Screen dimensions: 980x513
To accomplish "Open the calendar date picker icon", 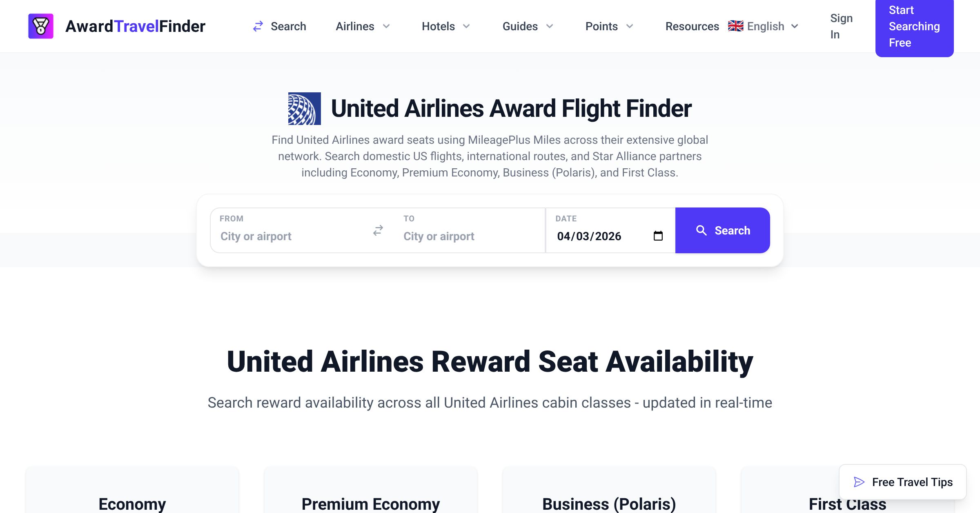I will (x=658, y=236).
